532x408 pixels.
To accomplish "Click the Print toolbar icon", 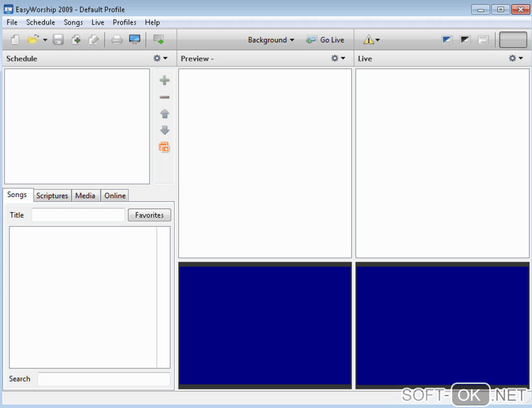I will (x=117, y=40).
